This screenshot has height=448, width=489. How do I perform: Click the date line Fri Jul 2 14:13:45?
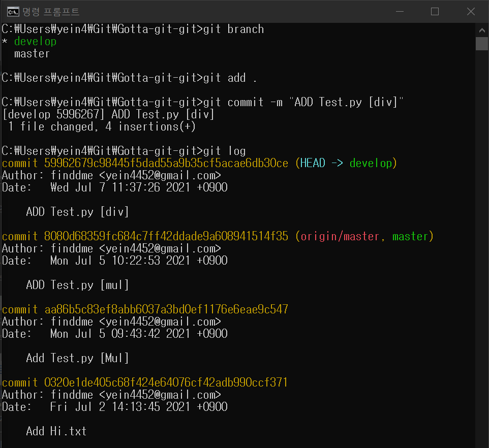coord(115,407)
